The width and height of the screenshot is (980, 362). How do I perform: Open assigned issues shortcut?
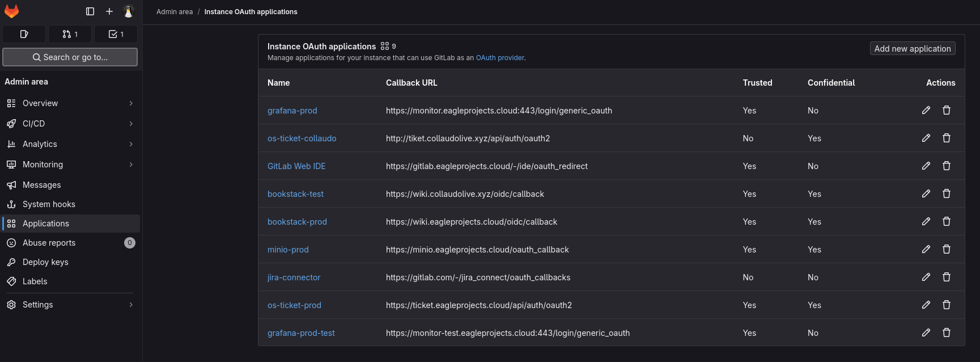point(24,34)
